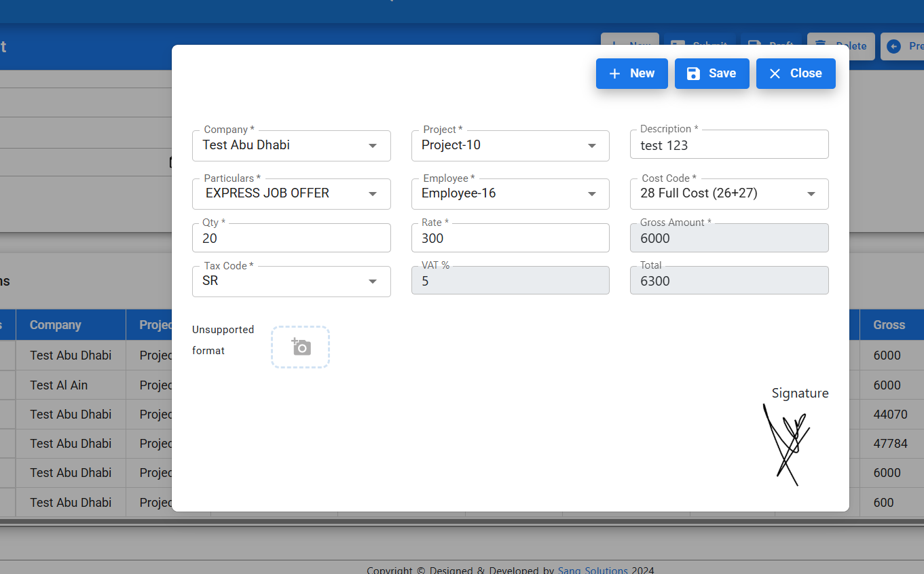Click the Description text field
Image resolution: width=924 pixels, height=574 pixels.
pyautogui.click(x=728, y=145)
